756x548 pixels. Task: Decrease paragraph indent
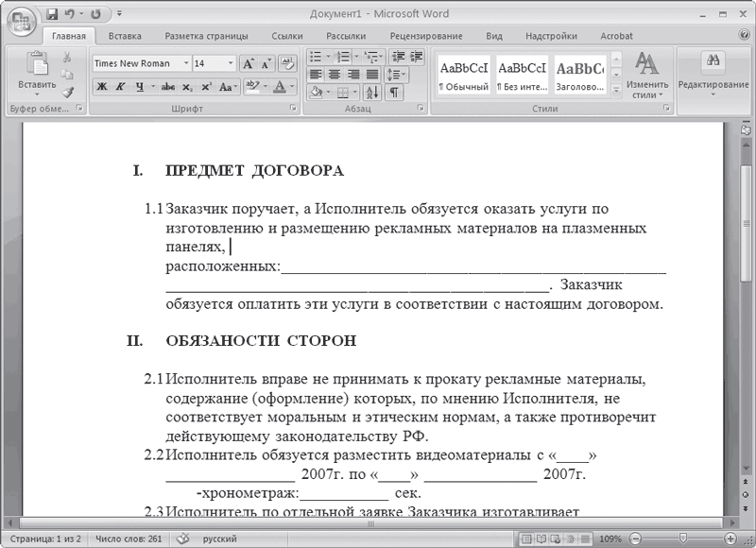coord(398,57)
